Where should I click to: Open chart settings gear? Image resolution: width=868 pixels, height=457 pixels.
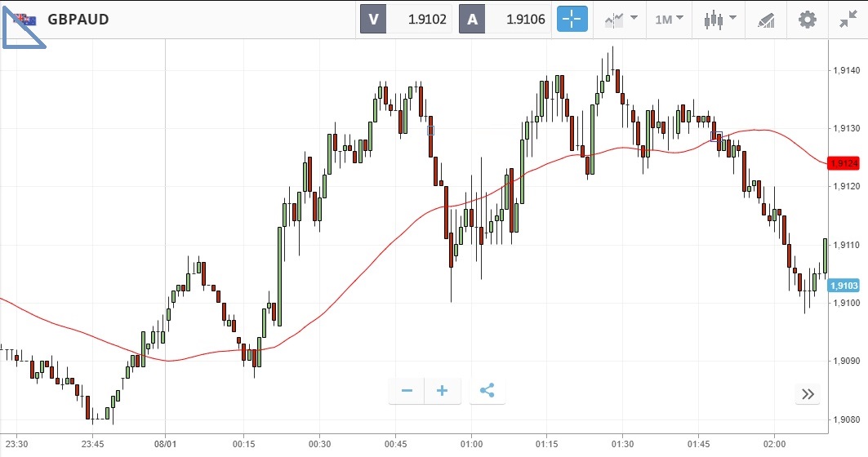[807, 20]
